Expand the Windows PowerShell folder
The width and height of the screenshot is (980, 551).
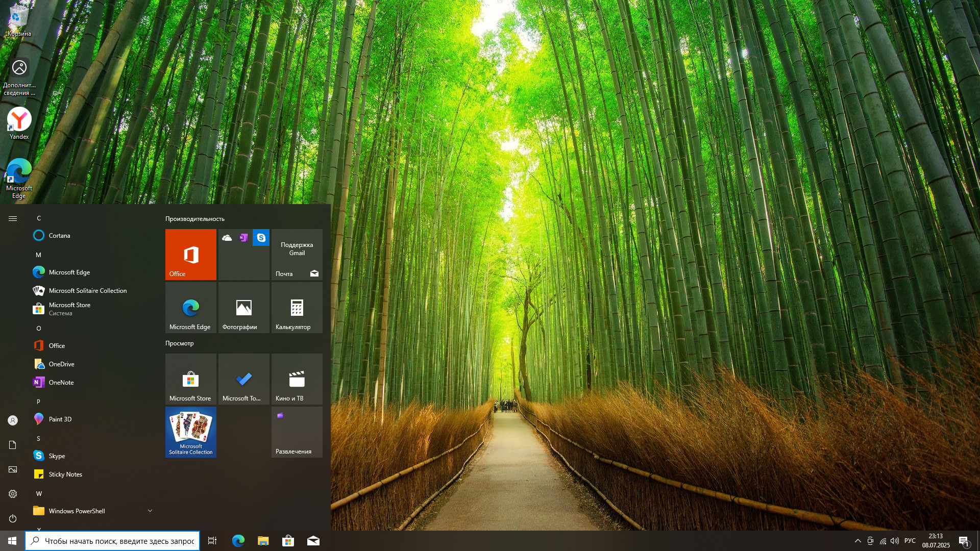point(150,511)
